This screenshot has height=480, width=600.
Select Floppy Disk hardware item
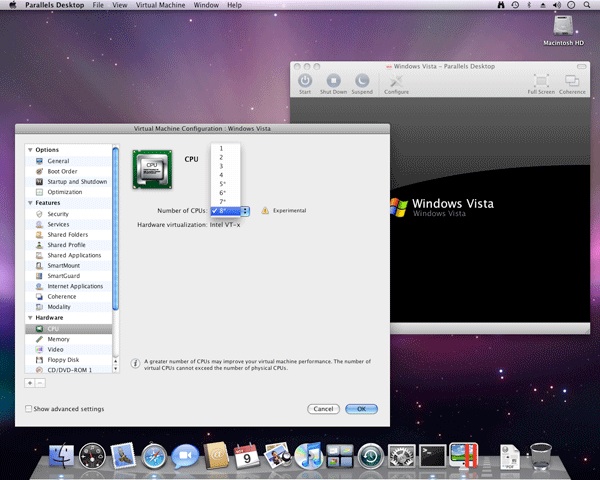(68, 359)
